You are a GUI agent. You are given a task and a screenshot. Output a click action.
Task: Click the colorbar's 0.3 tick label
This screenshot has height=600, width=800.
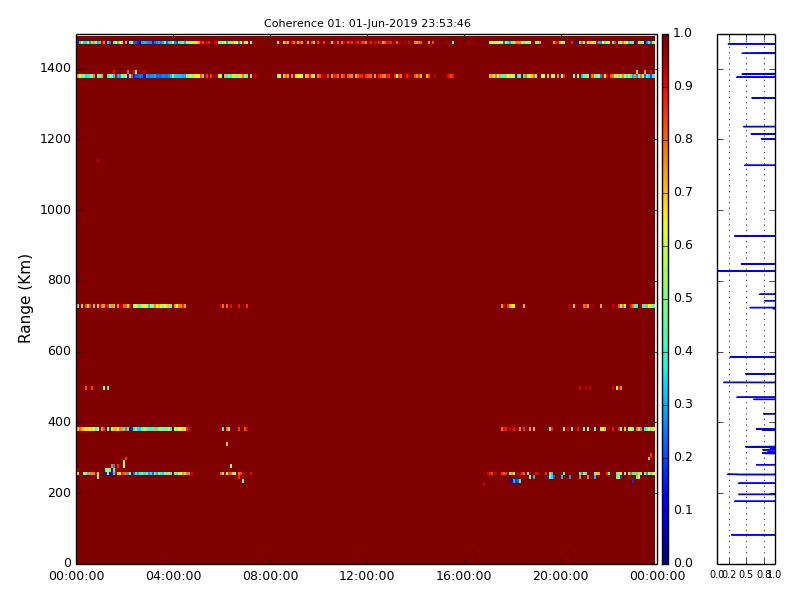[683, 404]
